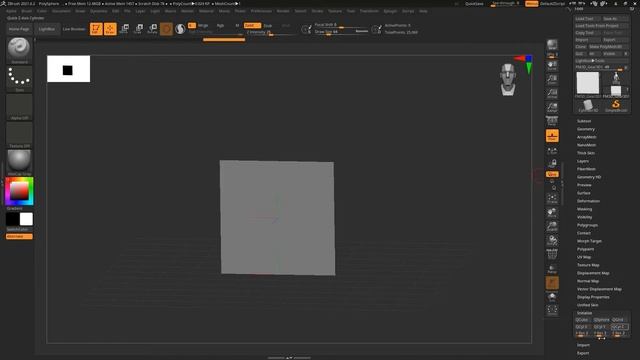Select the black secondary color swatch
Screen dimensions: 640x360
pyautogui.click(x=12, y=219)
